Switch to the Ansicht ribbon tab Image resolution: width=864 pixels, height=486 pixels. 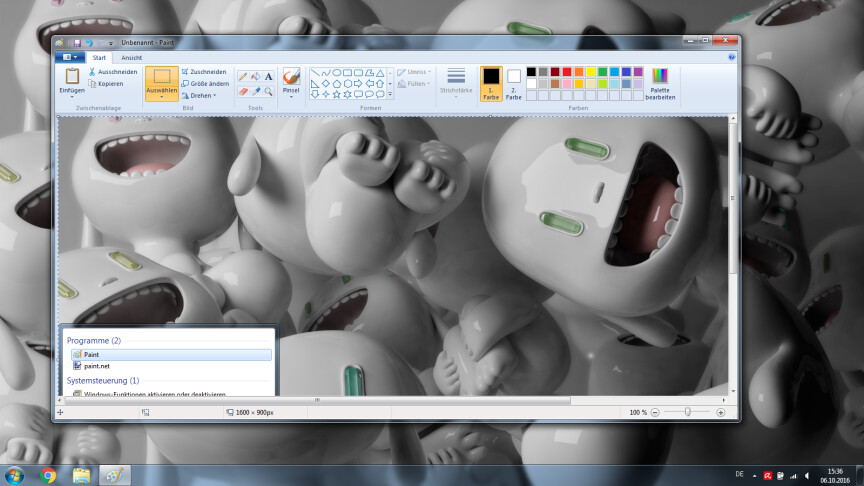(132, 57)
